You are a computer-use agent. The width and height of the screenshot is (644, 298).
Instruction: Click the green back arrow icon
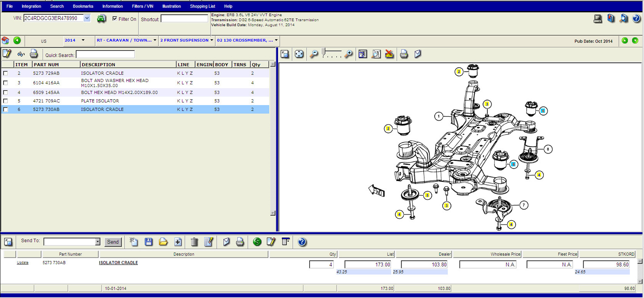tap(17, 40)
